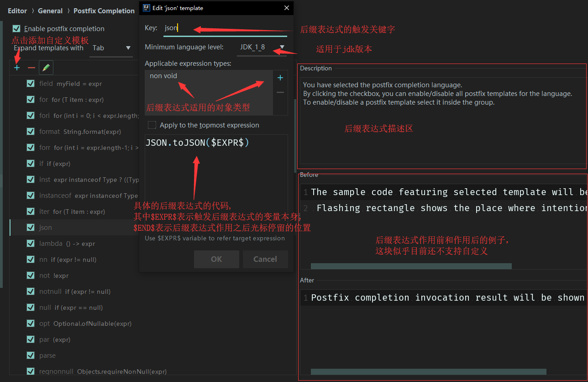
Task: Uncheck the format template checkbox
Action: (x=31, y=131)
